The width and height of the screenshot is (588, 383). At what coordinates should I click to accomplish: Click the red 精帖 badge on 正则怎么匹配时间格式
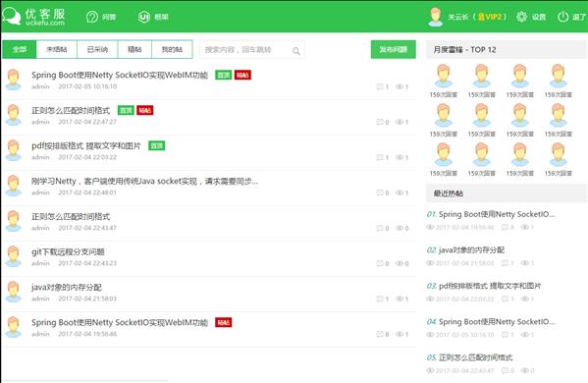tap(144, 110)
